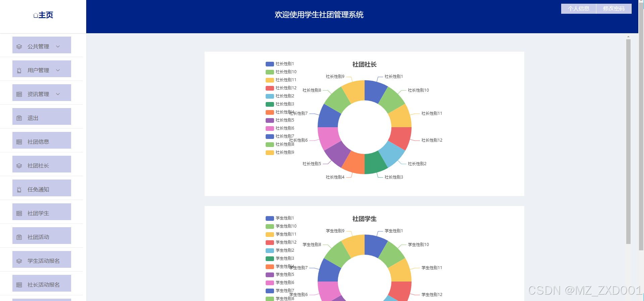Viewport: 644px width, 301px height.
Task: Toggle legend 社长性别10 series
Action: coord(281,72)
